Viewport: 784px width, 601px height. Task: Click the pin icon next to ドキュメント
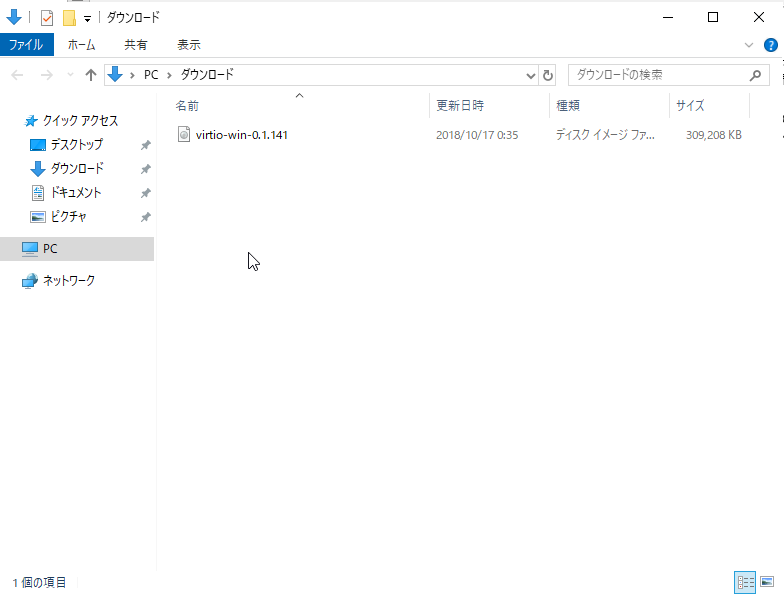pos(146,193)
